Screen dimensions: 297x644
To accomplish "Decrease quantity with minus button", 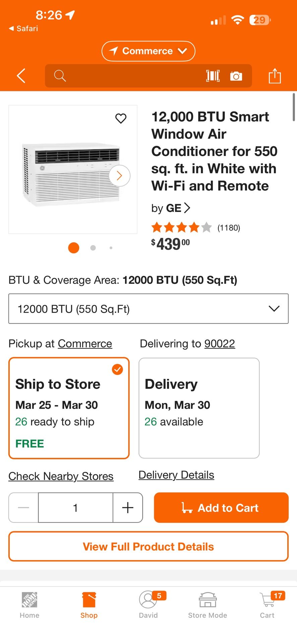I will (x=23, y=507).
